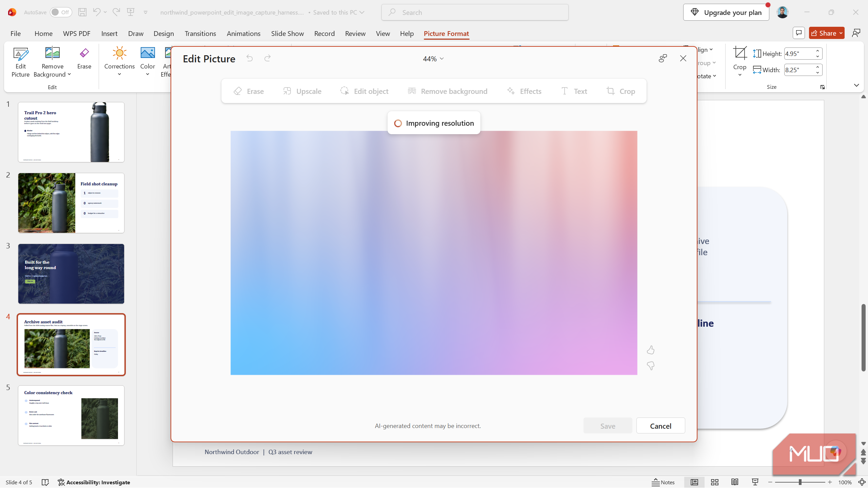The image size is (868, 488).
Task: Click the Save disk icon in title bar
Action: [82, 12]
